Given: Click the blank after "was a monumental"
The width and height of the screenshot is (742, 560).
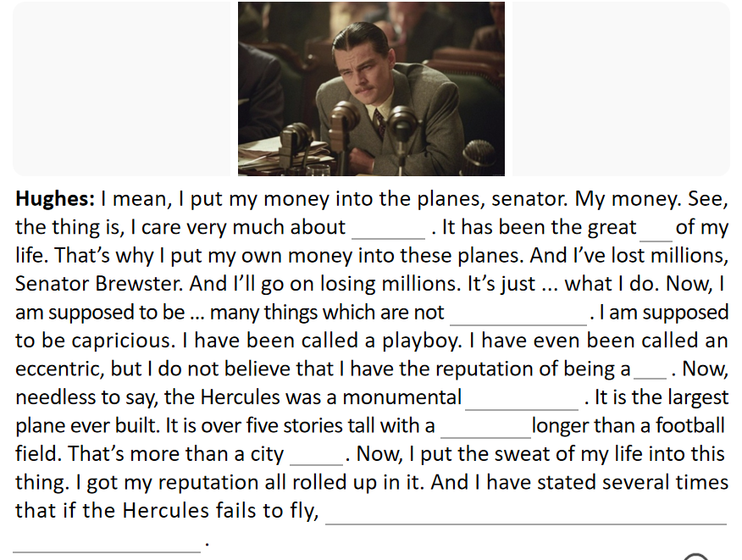Looking at the screenshot, I should click(x=521, y=398).
